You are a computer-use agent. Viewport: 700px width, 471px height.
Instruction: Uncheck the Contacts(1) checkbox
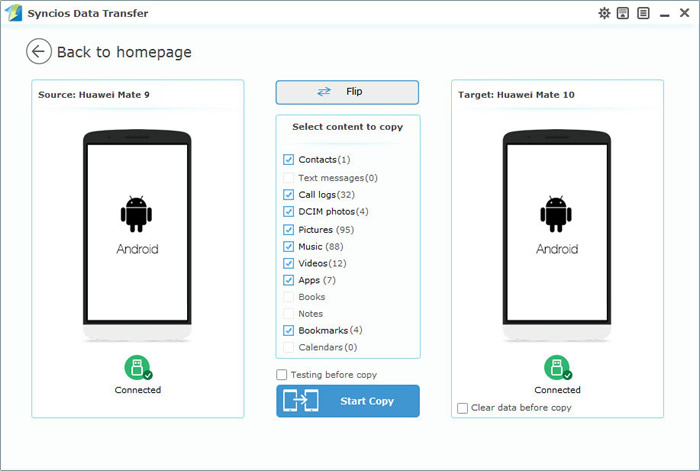click(x=288, y=159)
